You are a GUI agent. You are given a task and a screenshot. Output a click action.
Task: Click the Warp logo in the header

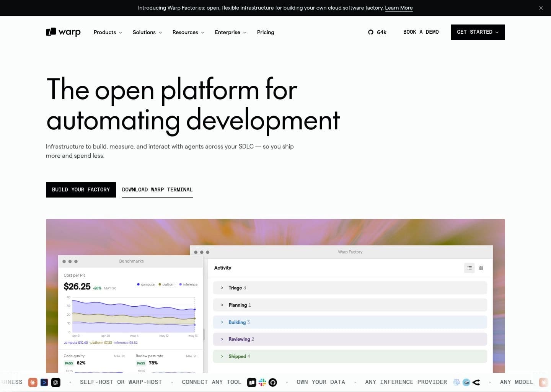[x=63, y=32]
